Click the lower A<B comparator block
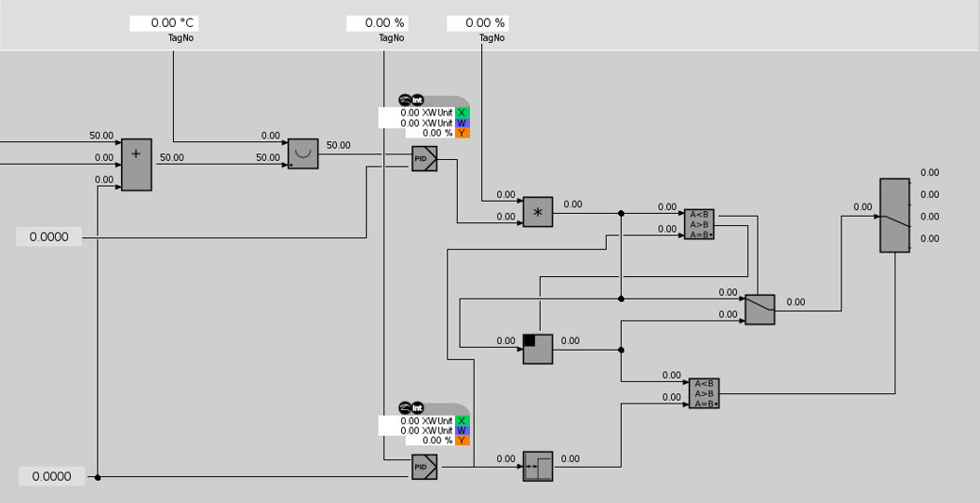The image size is (980, 503). (704, 393)
